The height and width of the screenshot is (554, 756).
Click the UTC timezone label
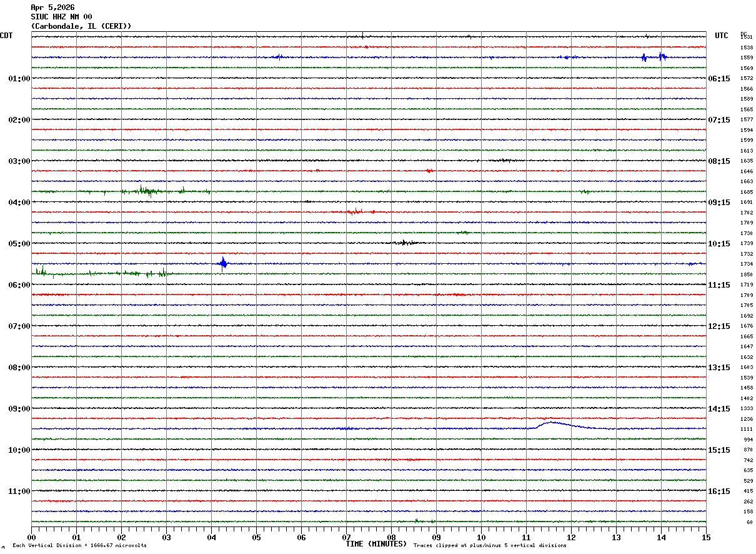(722, 36)
